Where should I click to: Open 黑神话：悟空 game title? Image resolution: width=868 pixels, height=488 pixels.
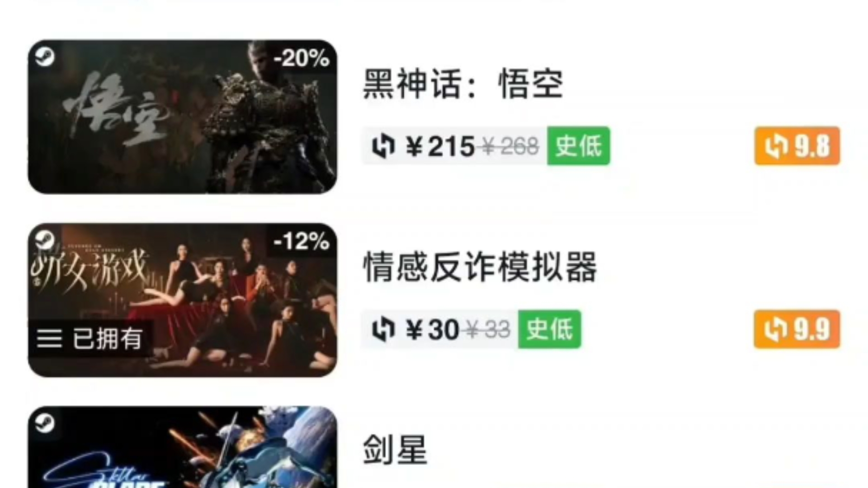[463, 84]
